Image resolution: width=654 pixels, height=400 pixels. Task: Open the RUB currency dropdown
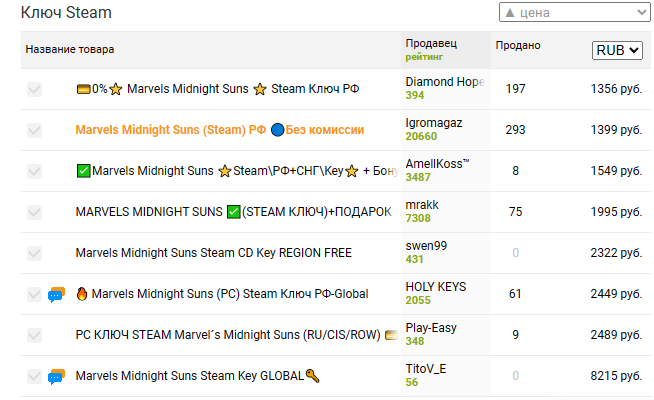pos(617,50)
